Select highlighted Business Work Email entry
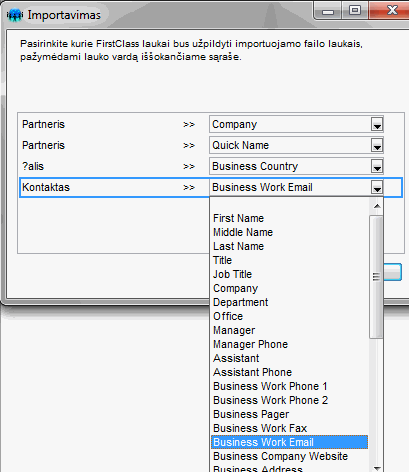409x472 pixels. (290, 442)
